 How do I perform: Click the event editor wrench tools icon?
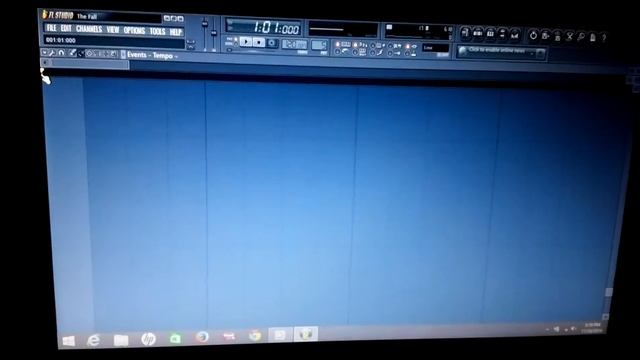click(52, 53)
